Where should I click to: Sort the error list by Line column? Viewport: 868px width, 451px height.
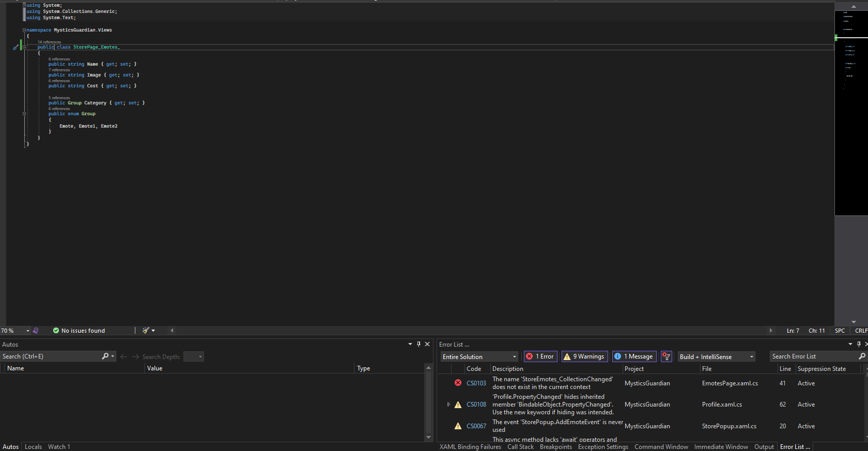tap(786, 369)
